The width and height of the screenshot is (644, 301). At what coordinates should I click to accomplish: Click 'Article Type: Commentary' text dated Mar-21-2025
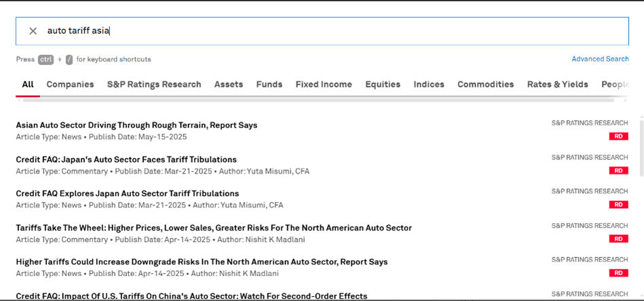pos(62,171)
